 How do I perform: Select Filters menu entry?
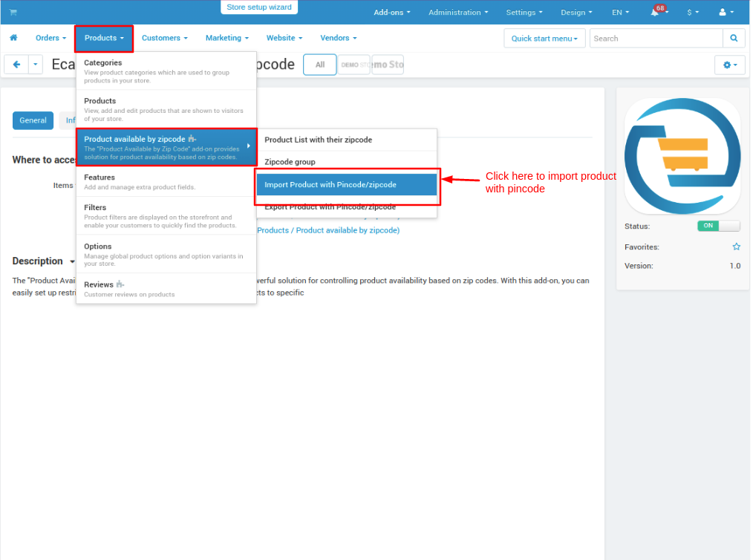(x=166, y=215)
